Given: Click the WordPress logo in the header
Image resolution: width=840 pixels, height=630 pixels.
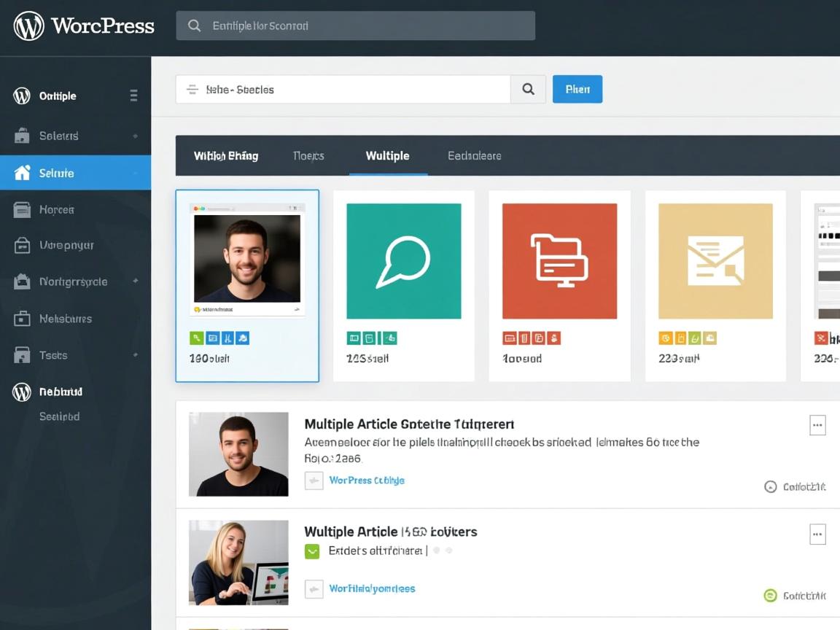Looking at the screenshot, I should (29, 26).
